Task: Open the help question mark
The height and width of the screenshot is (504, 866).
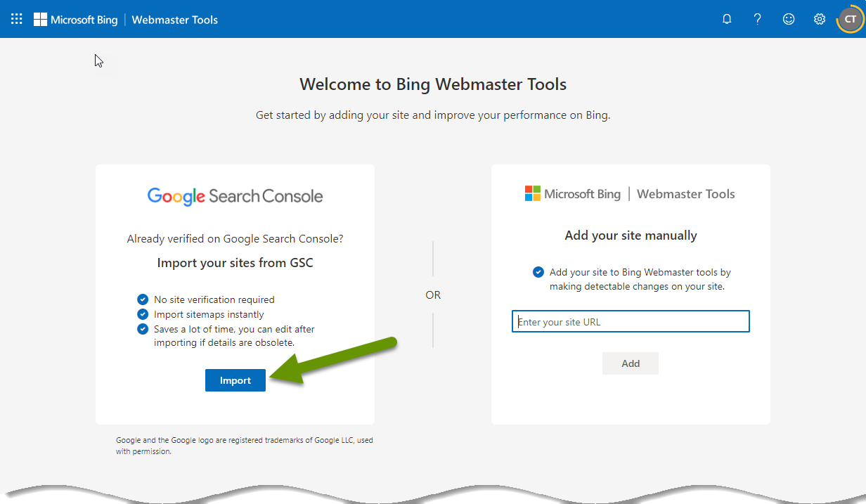Action: tap(757, 19)
